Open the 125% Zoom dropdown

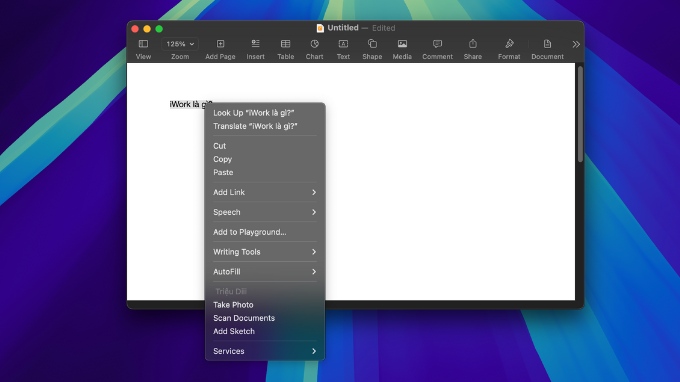point(180,44)
